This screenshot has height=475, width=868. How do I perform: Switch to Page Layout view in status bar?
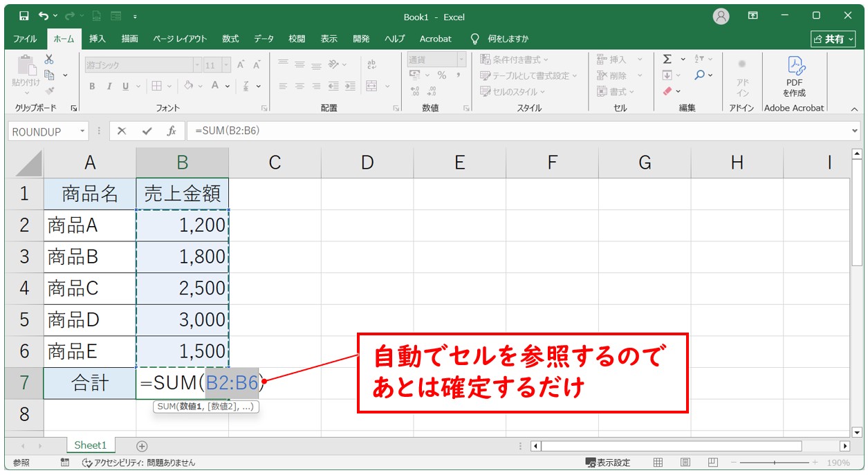click(685, 463)
